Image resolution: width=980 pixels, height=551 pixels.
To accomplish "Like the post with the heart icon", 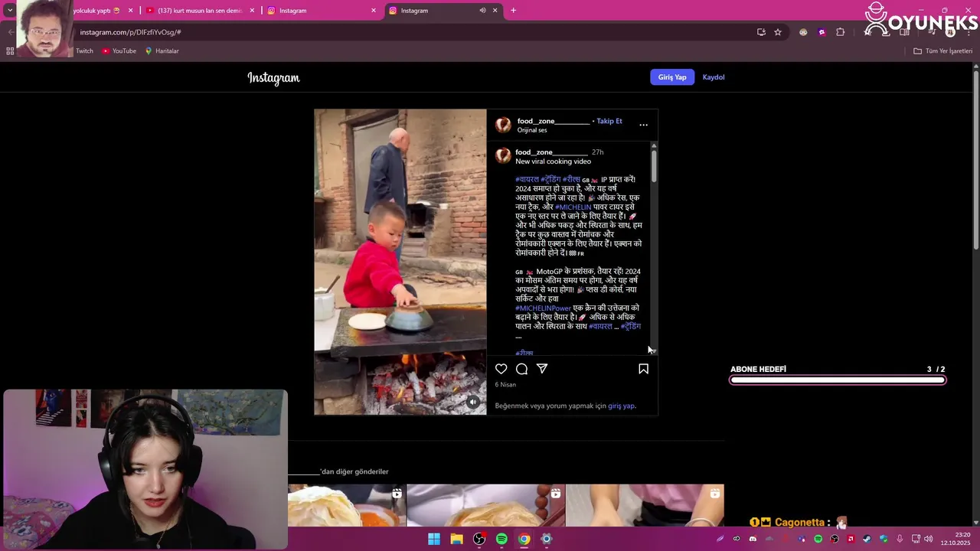I will coord(501,369).
